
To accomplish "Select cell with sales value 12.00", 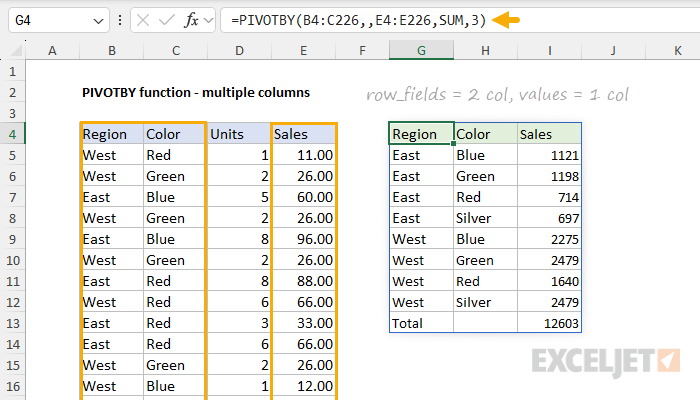I will (304, 386).
